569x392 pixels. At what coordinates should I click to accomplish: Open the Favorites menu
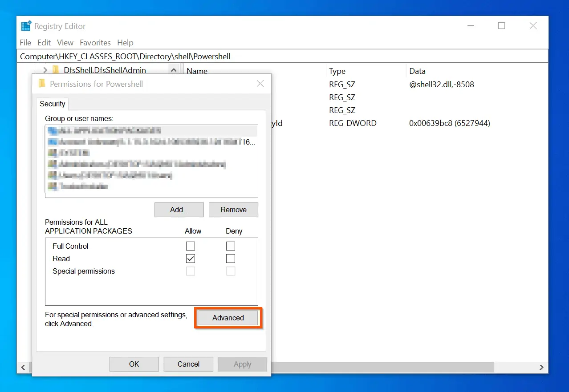pos(95,43)
